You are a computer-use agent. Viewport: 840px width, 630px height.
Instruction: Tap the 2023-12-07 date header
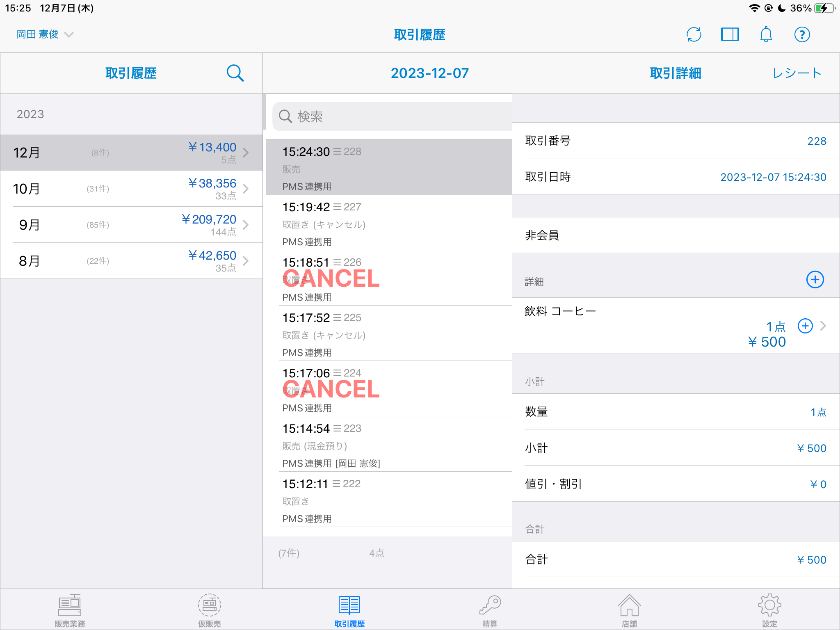click(429, 73)
